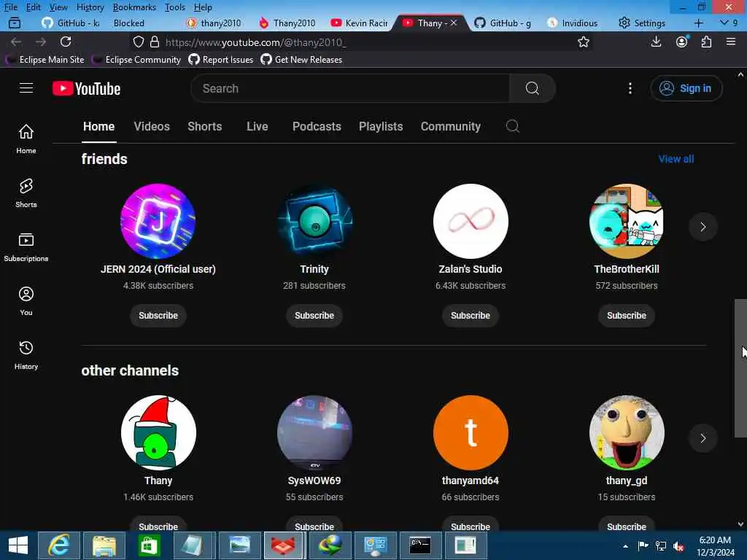This screenshot has height=560, width=747.
Task: Open Firefox application hamburger menu
Action: (731, 42)
